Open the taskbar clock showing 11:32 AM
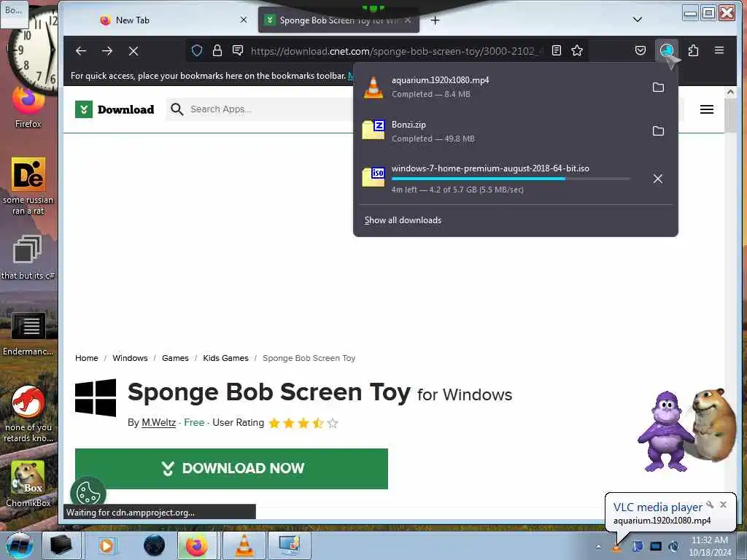 (710, 546)
